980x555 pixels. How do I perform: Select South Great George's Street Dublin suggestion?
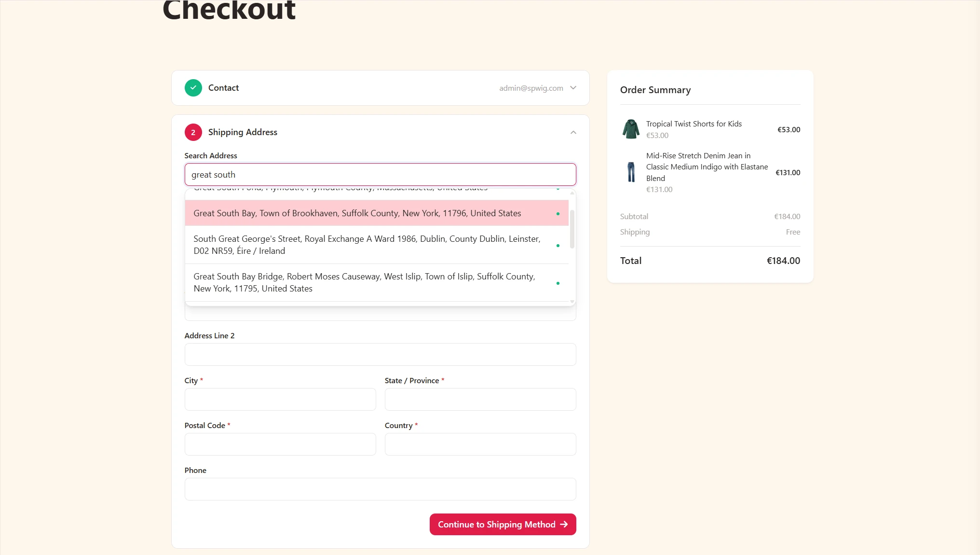tap(377, 245)
